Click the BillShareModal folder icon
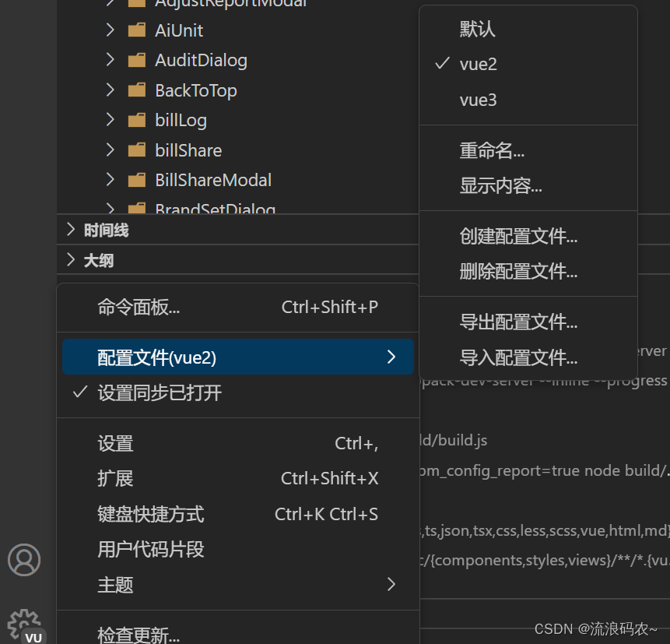This screenshot has height=644, width=670. [137, 180]
